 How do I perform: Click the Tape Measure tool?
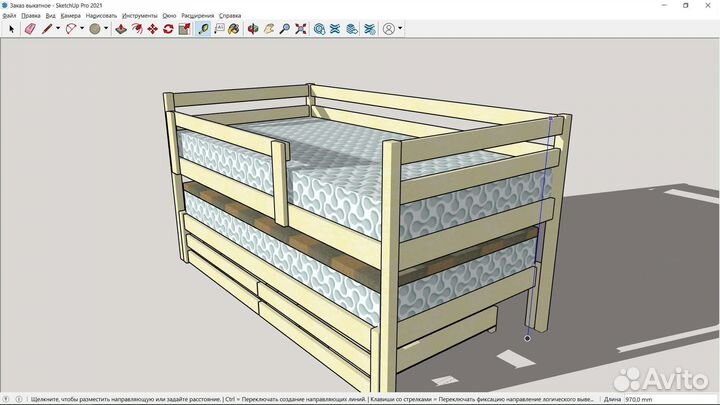[x=203, y=29]
